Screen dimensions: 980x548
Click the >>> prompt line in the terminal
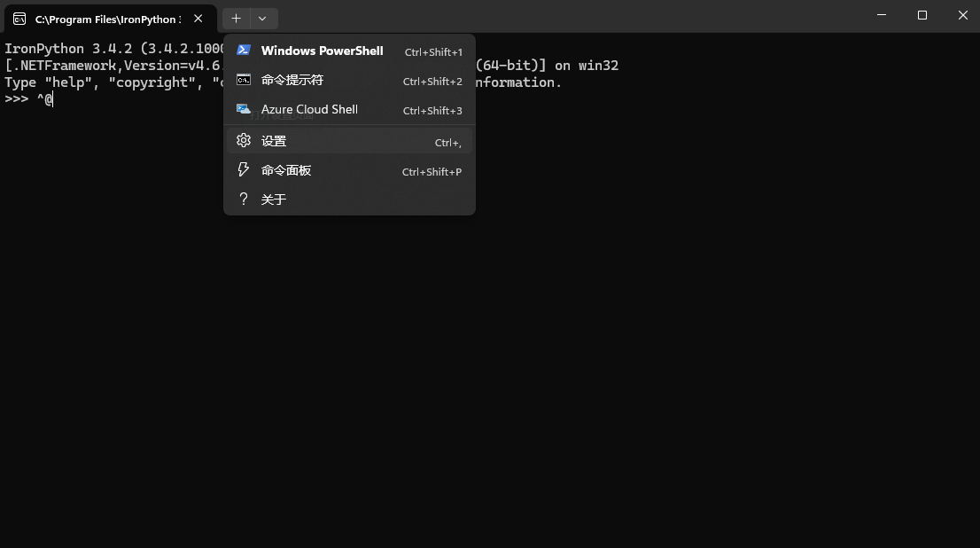coord(29,99)
